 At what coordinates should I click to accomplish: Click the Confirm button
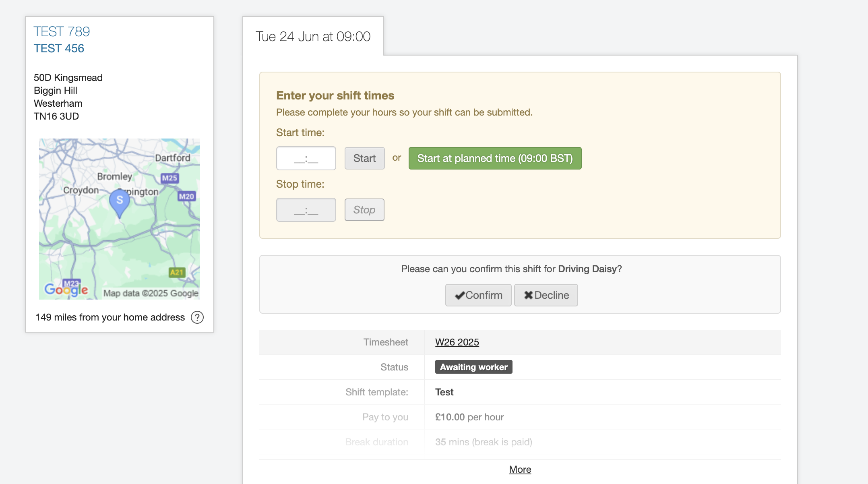(x=478, y=295)
